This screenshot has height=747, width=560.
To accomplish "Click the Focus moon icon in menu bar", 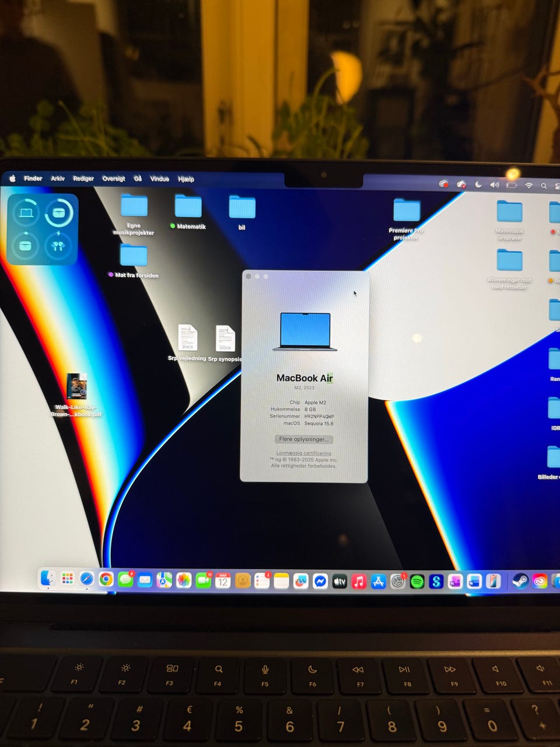I will [x=478, y=184].
